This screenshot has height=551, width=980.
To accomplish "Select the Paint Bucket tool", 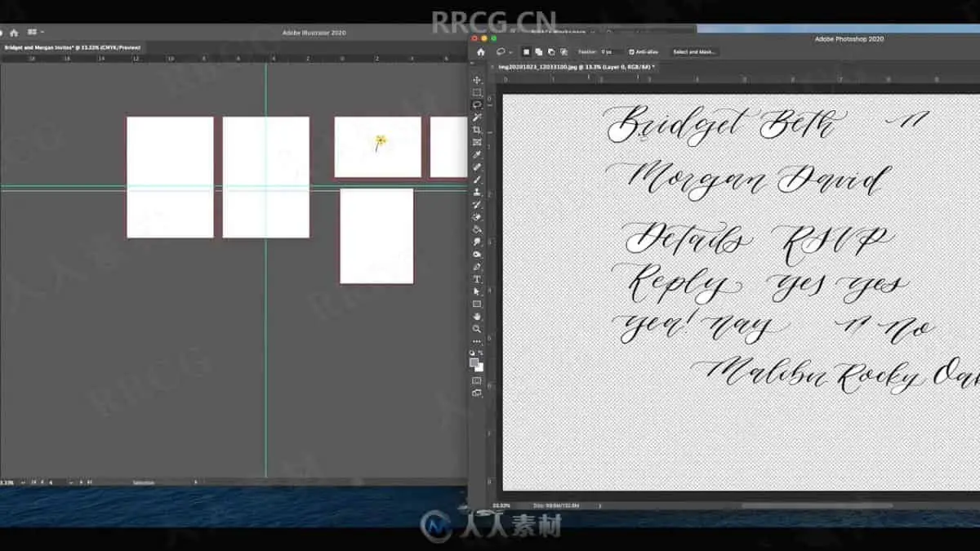I will (477, 229).
